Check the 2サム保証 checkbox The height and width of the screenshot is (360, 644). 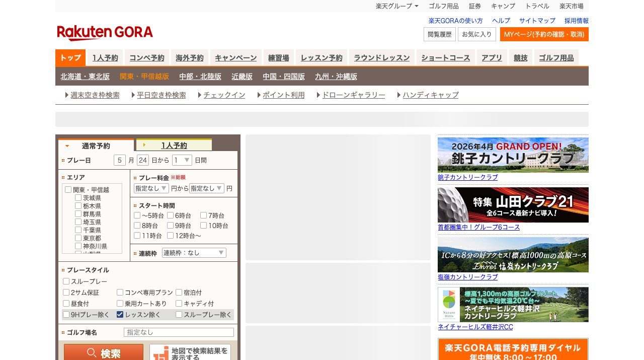[66, 293]
